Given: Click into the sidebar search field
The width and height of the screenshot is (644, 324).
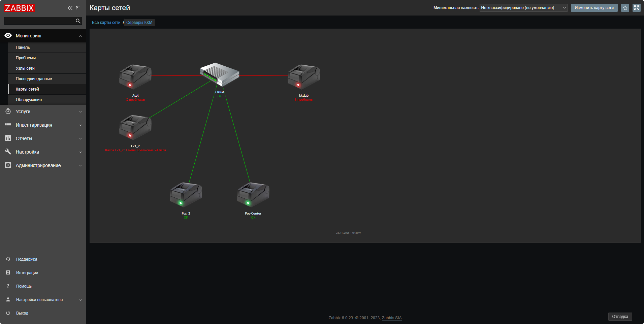Looking at the screenshot, I should pos(39,21).
